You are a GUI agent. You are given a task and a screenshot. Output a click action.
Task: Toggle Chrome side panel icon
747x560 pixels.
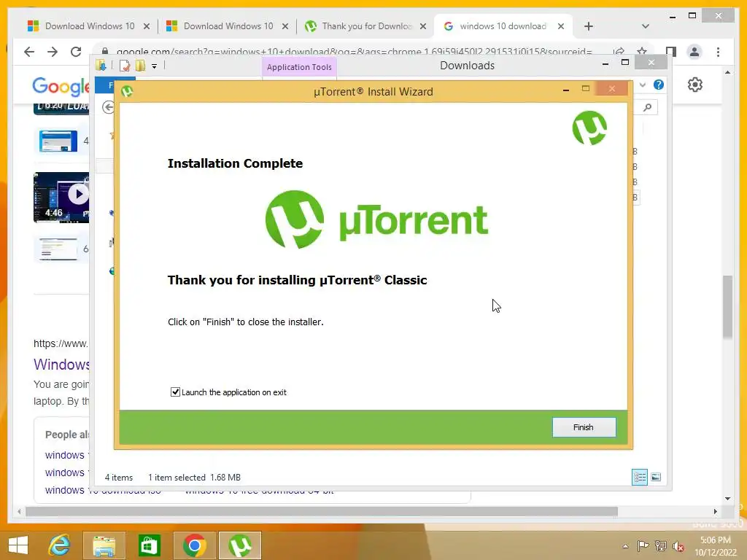pyautogui.click(x=671, y=52)
